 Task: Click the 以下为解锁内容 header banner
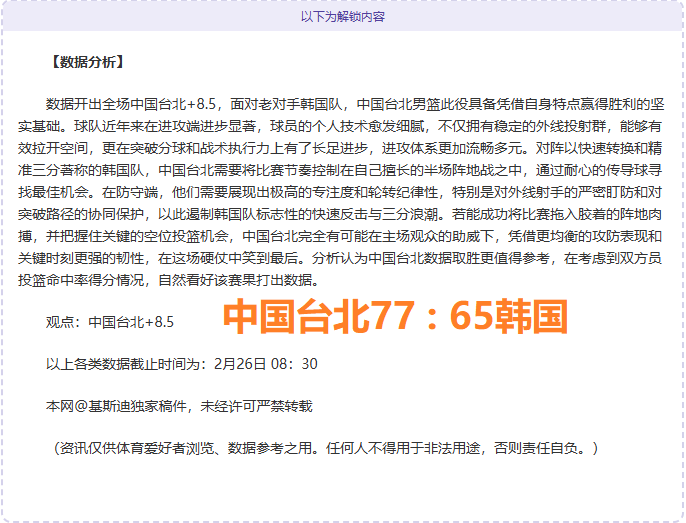pos(343,16)
